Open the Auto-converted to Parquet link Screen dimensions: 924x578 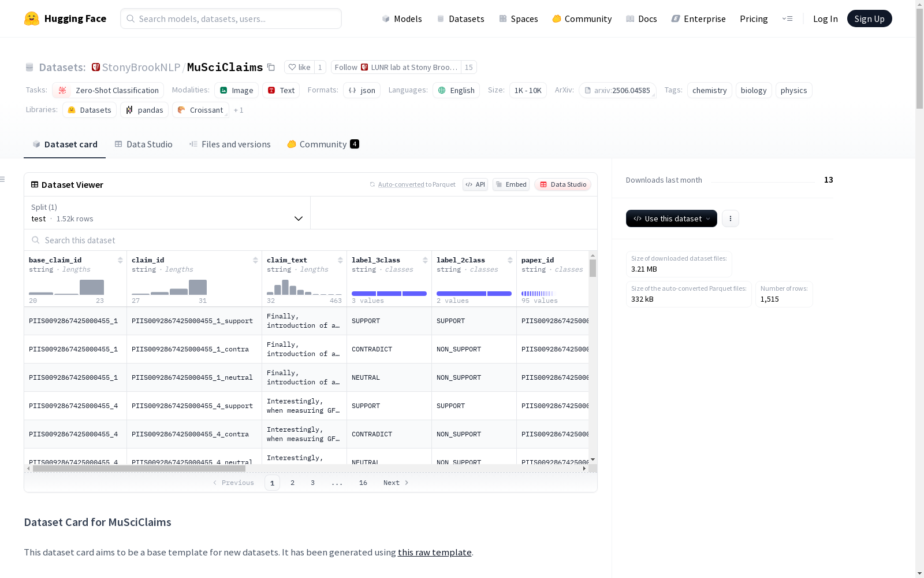412,184
